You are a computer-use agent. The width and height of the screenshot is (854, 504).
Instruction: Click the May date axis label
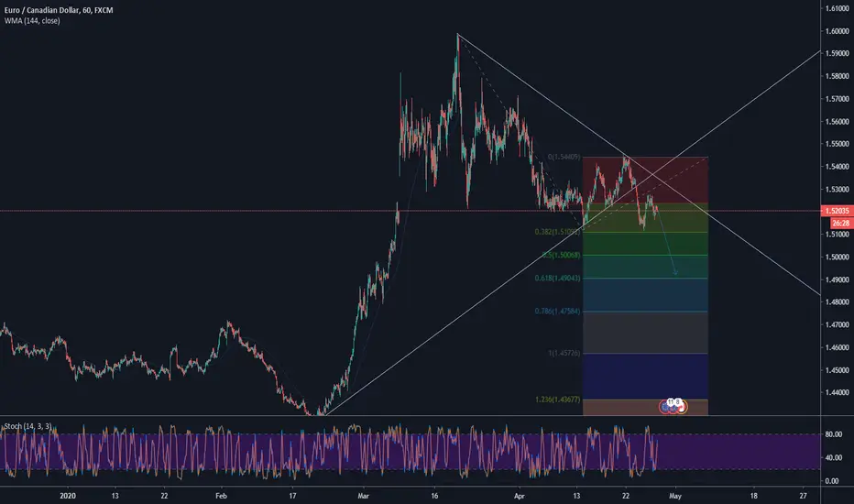[675, 496]
